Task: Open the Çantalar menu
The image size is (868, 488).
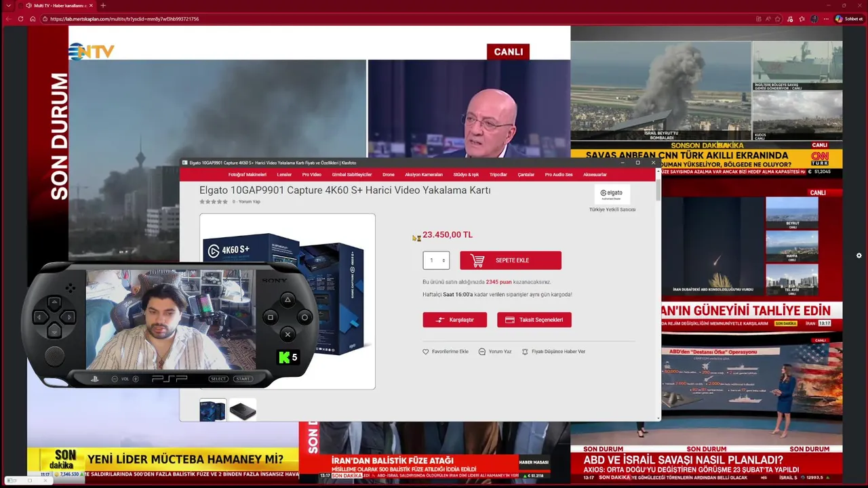Action: coord(526,175)
